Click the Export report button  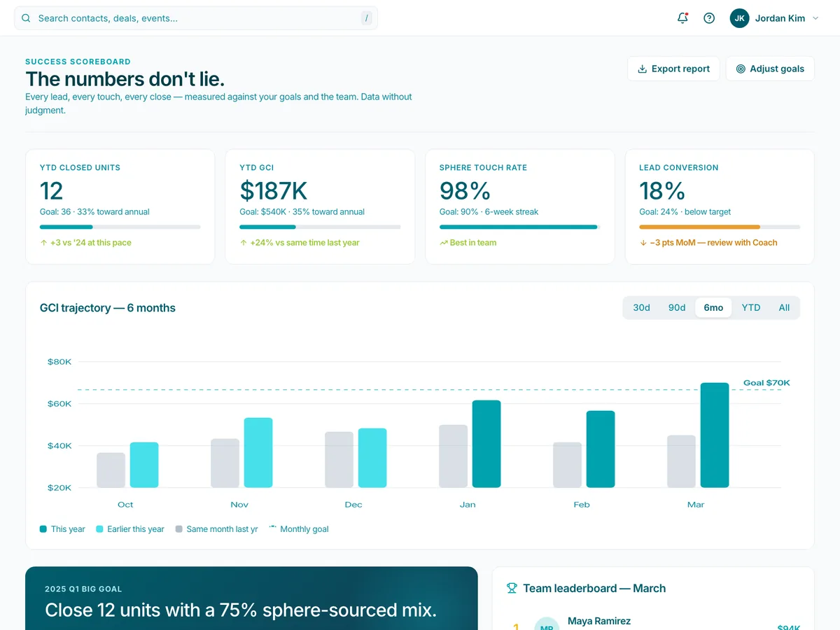(673, 69)
